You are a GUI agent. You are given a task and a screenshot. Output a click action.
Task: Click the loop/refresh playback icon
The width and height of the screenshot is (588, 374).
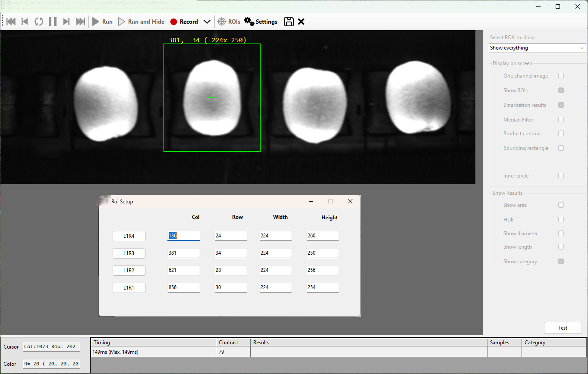tap(39, 22)
